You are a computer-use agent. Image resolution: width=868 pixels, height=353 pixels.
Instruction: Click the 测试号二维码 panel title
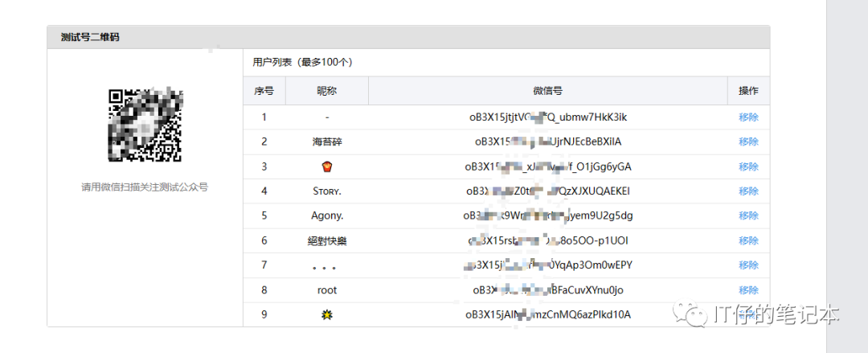(x=90, y=37)
